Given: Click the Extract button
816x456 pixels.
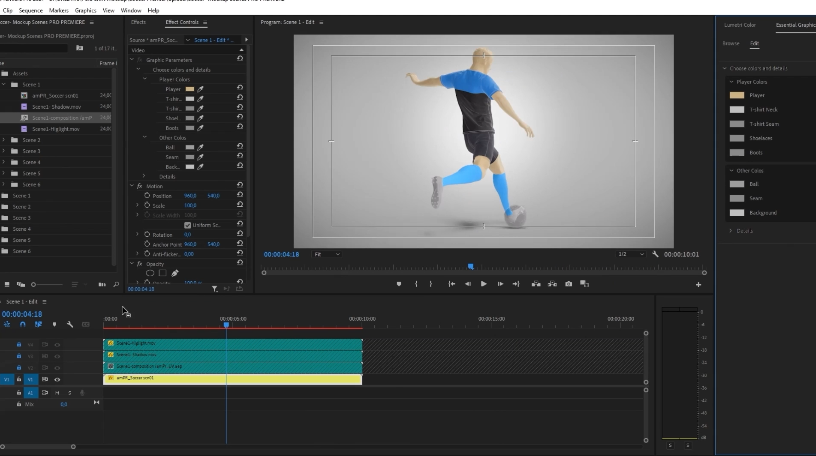Looking at the screenshot, I should click(552, 284).
